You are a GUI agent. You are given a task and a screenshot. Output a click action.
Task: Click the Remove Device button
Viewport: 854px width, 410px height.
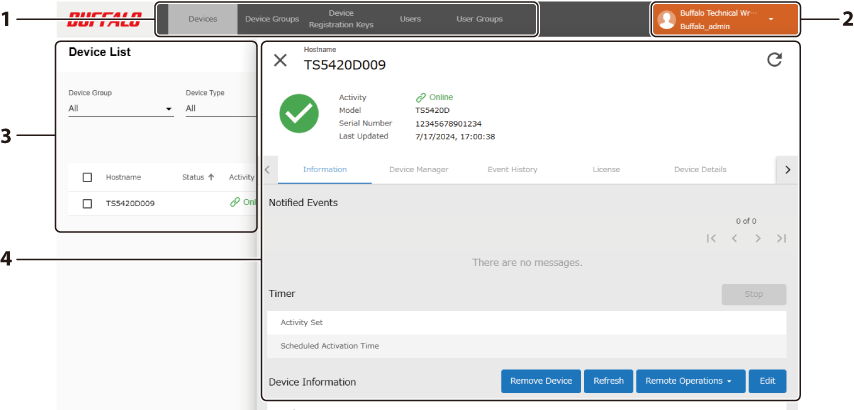tap(540, 381)
